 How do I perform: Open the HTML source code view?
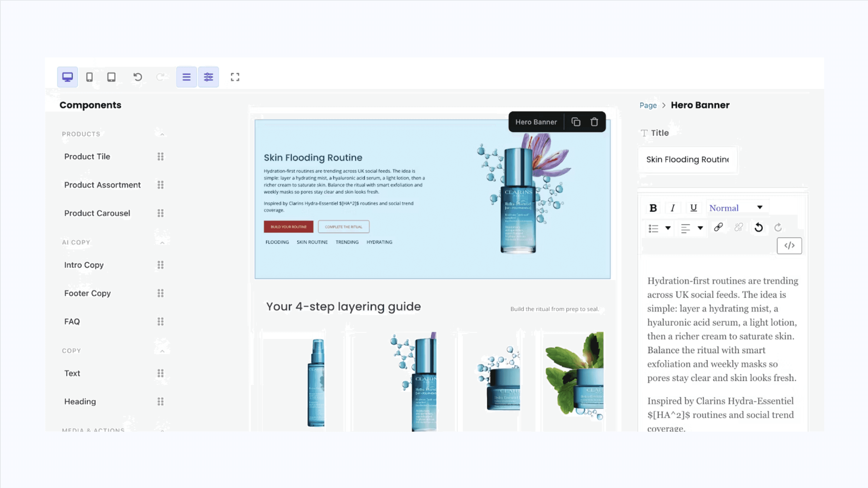[x=789, y=246]
